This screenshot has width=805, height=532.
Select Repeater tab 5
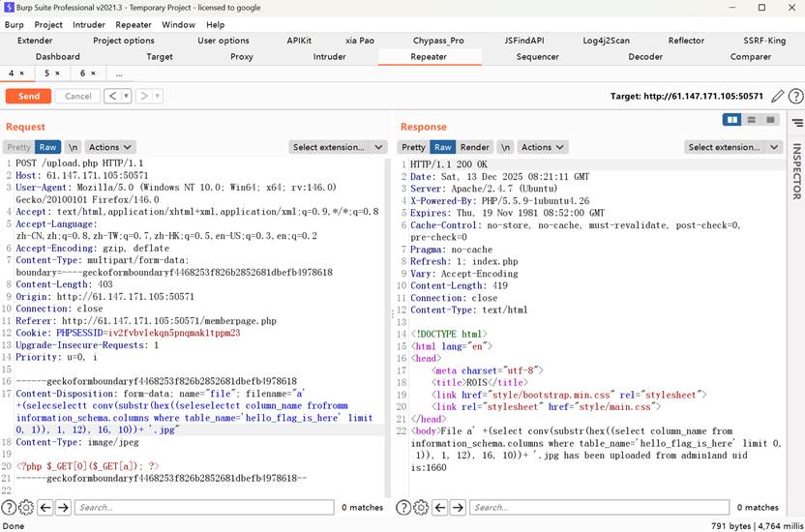click(x=46, y=74)
